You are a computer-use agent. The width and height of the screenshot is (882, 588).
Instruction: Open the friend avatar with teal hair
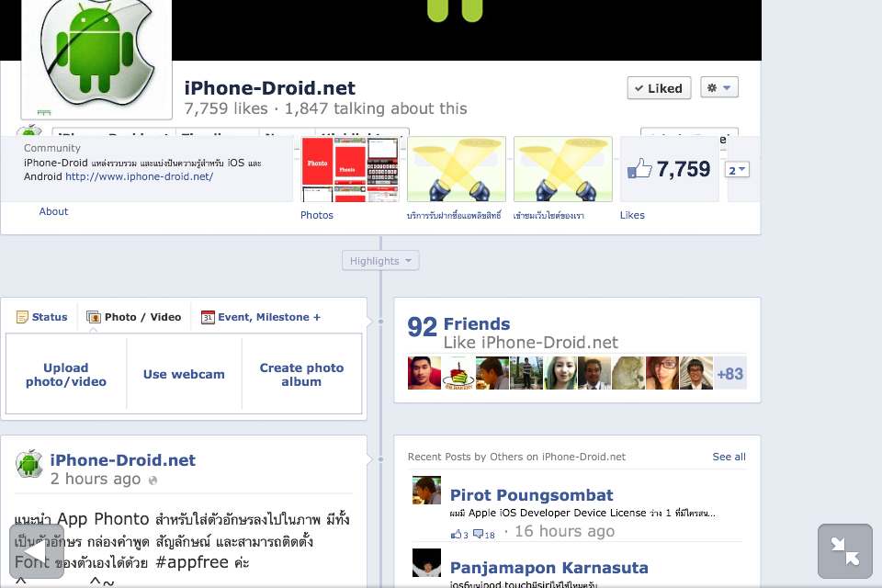[560, 373]
